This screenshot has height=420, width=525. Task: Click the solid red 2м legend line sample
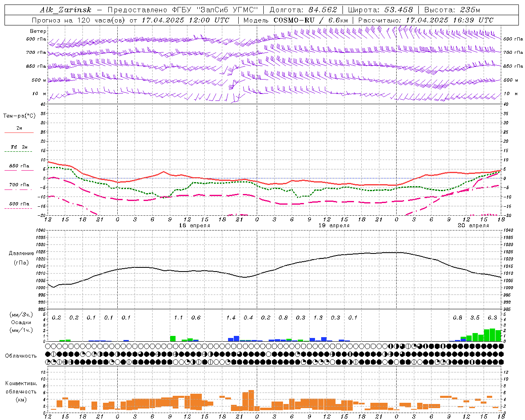coord(19,132)
